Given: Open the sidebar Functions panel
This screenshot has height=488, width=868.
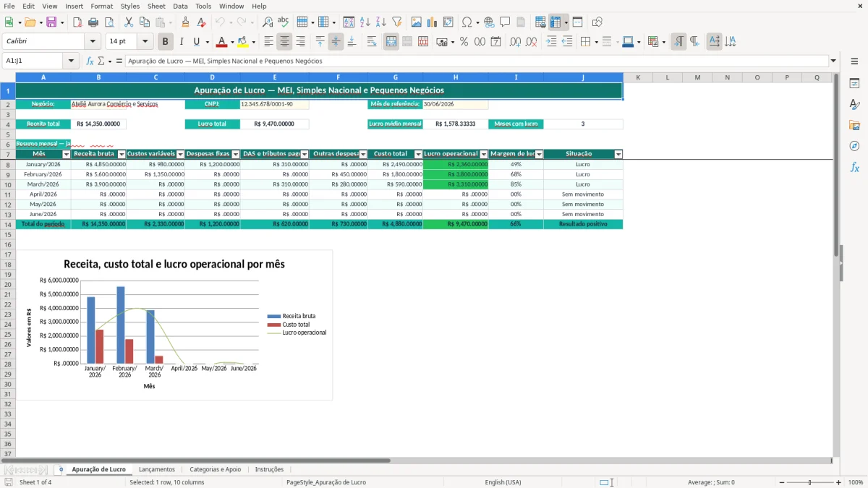Looking at the screenshot, I should (x=854, y=168).
